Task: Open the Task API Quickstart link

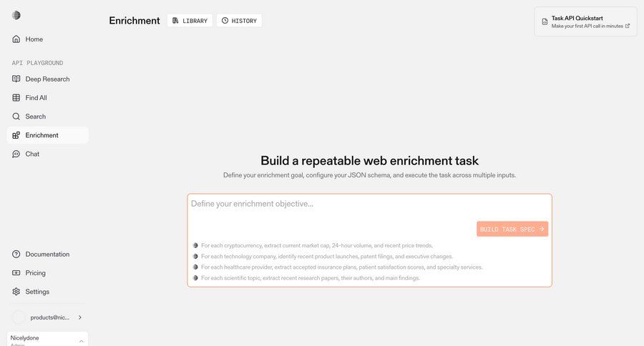Action: [585, 21]
